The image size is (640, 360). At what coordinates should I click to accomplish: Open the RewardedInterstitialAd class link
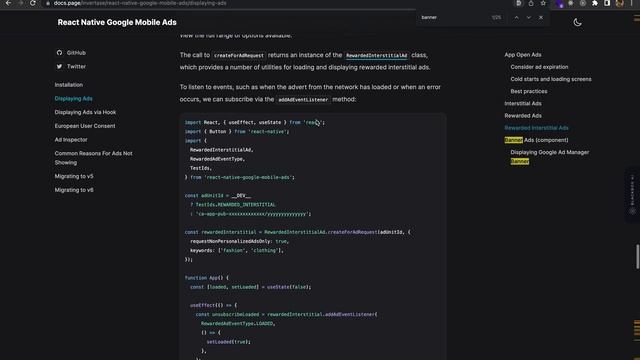(x=376, y=56)
